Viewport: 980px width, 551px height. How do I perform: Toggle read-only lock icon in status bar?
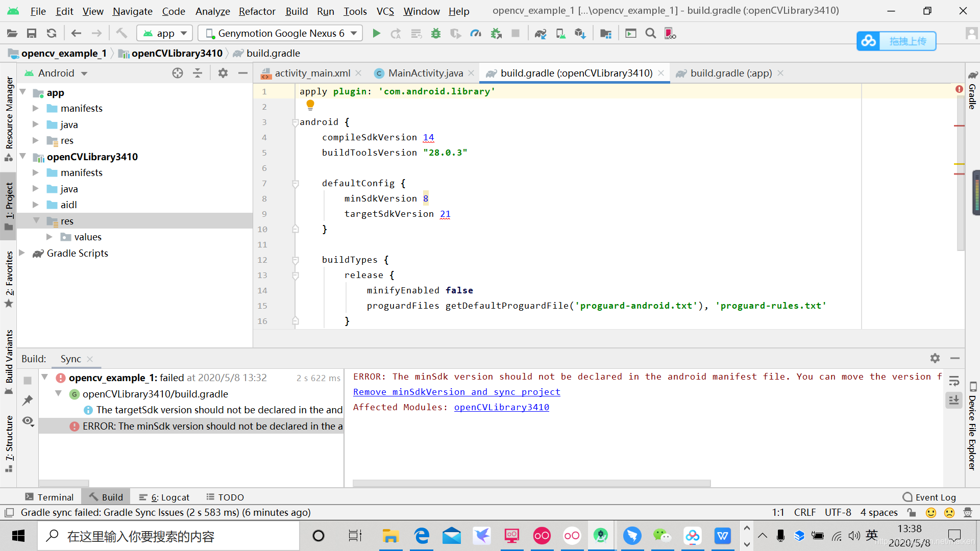tap(912, 512)
